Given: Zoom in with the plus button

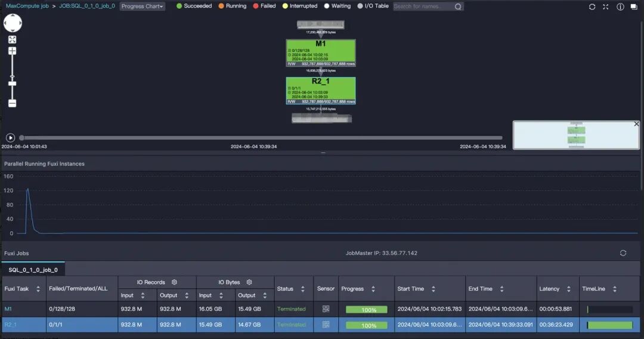Looking at the screenshot, I should pyautogui.click(x=13, y=51).
